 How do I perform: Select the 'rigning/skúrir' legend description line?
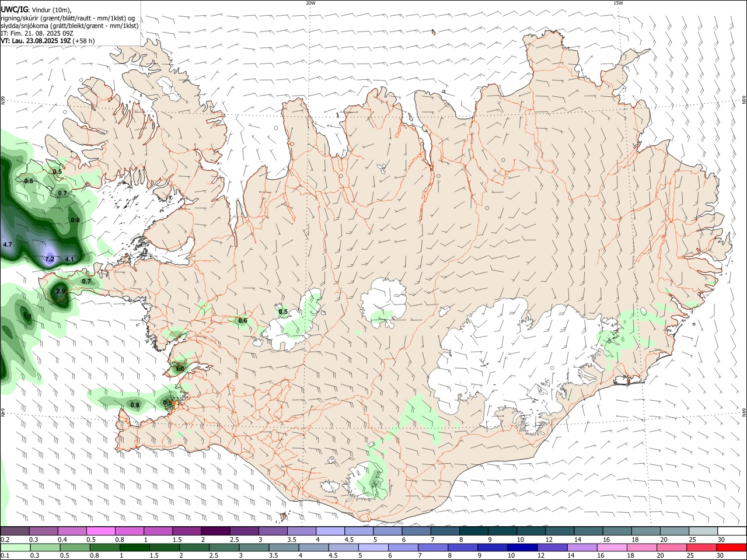pyautogui.click(x=68, y=17)
